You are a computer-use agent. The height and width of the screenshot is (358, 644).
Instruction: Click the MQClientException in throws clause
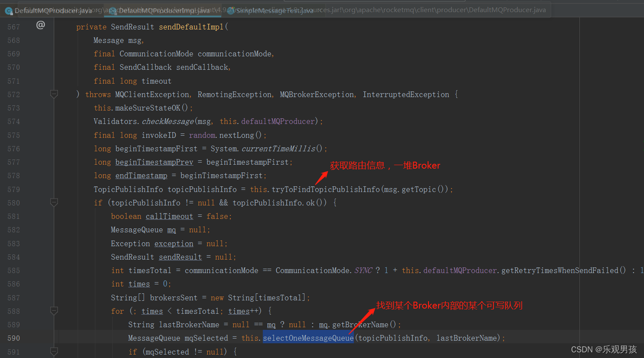[152, 94]
